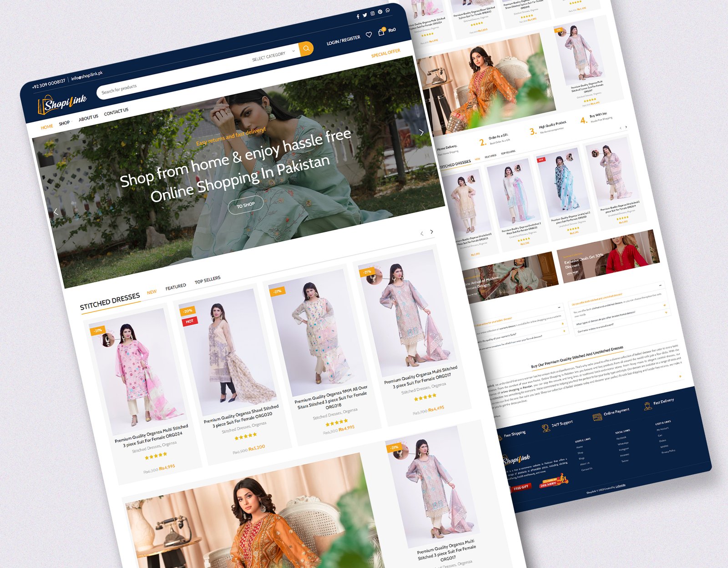
Task: Click the next arrow beside Buy With Joy
Action: point(626,127)
